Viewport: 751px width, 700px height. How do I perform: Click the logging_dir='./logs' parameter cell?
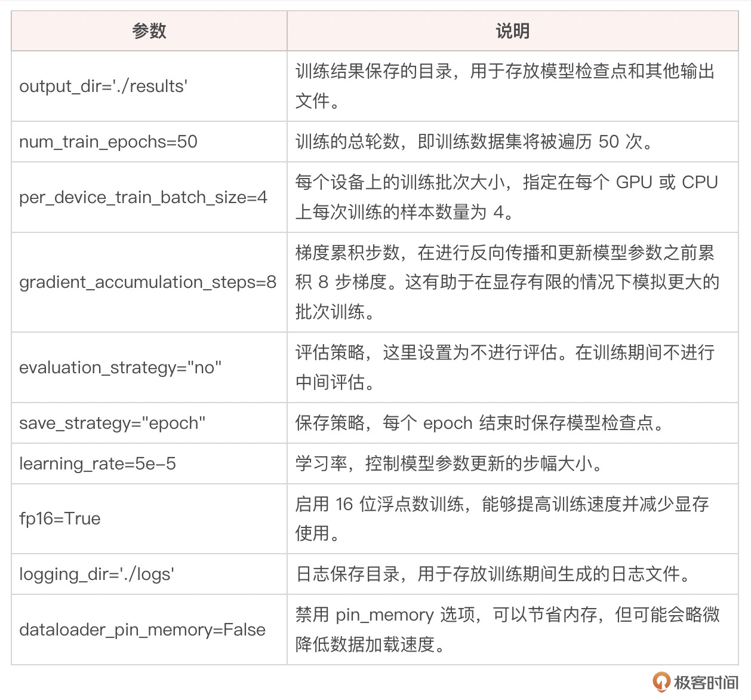pos(97,575)
